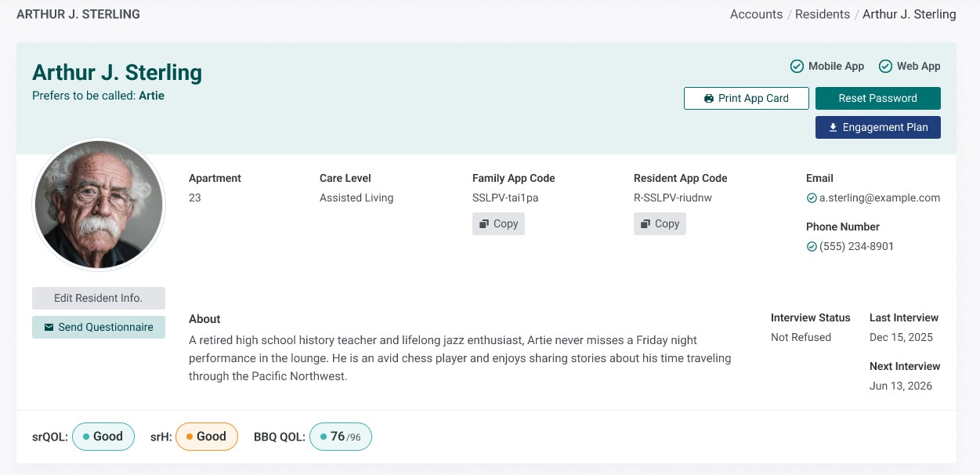The height and width of the screenshot is (475, 980).
Task: Click the BBQ QOL 76/96 score badge
Action: (x=341, y=437)
